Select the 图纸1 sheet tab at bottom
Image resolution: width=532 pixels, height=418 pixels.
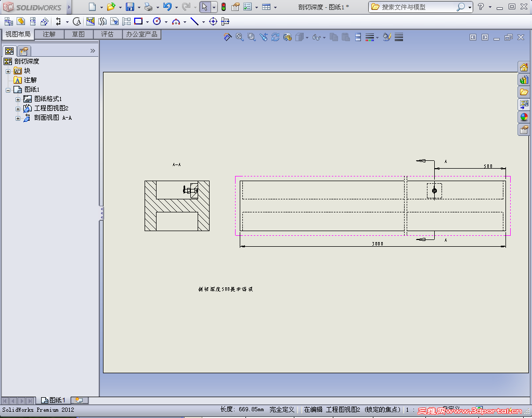click(53, 400)
